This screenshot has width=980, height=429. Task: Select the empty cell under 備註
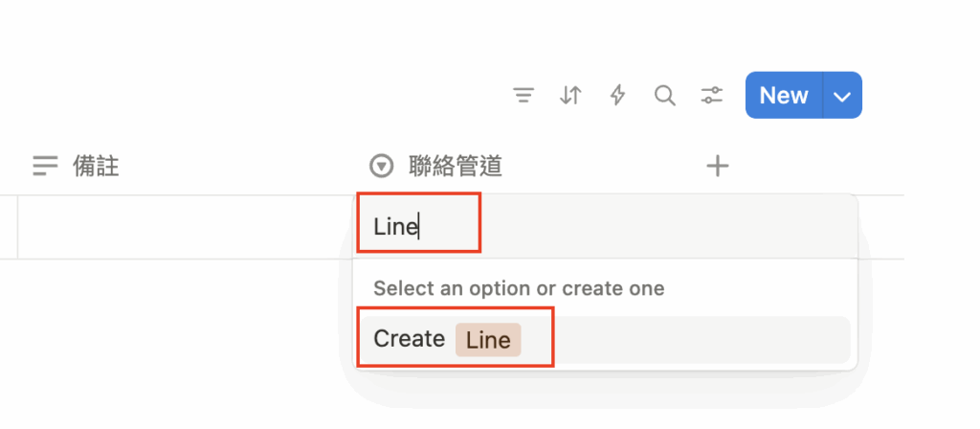[x=182, y=227]
